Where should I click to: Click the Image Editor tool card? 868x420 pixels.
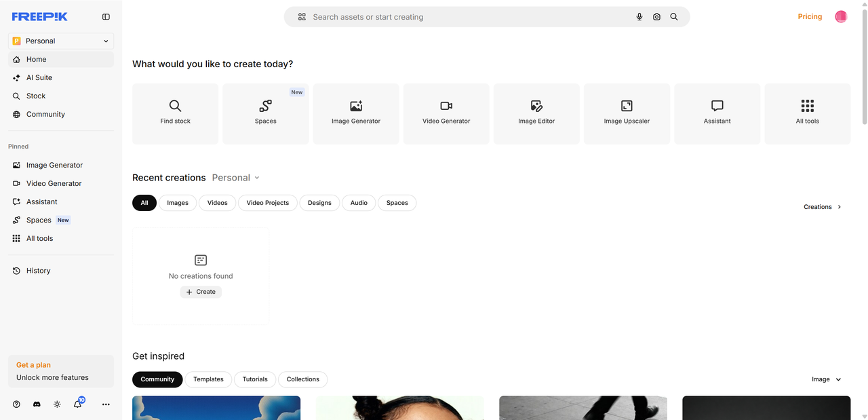[536, 114]
